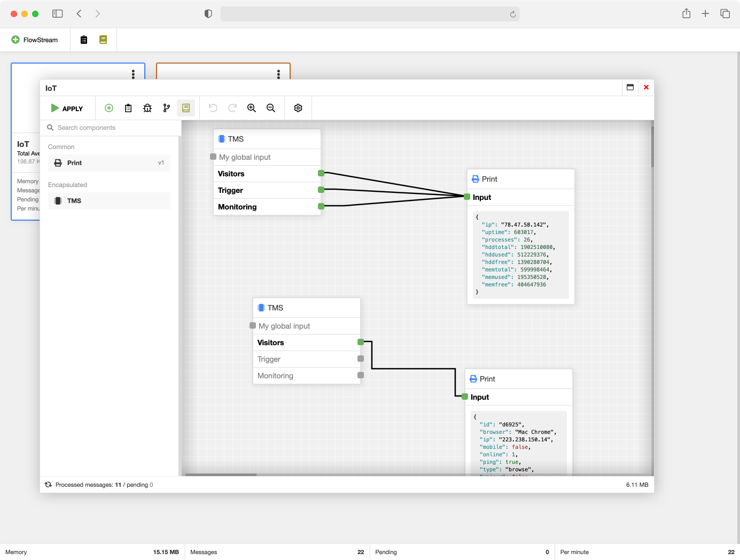Close the IoT window with the red X
This screenshot has width=740, height=560.
[x=646, y=88]
